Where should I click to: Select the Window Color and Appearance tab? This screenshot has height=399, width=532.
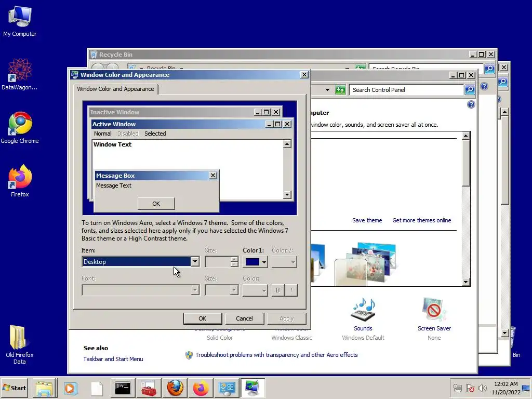click(115, 89)
